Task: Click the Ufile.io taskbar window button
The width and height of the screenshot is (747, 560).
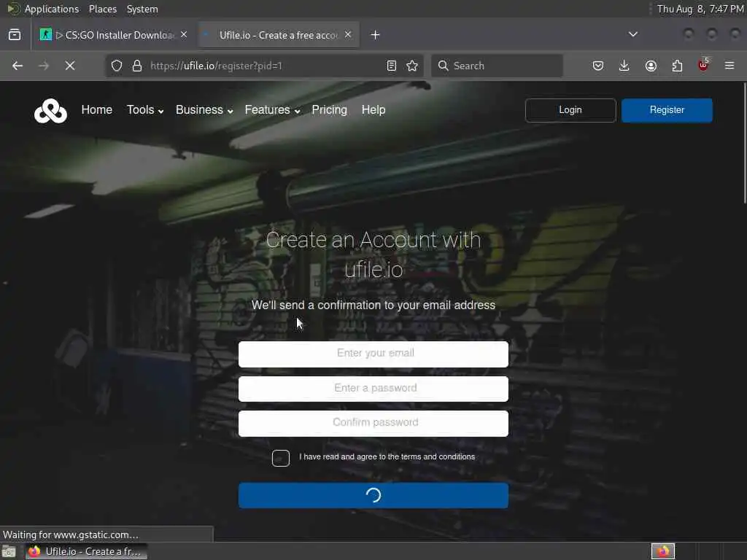Action: pyautogui.click(x=86, y=551)
